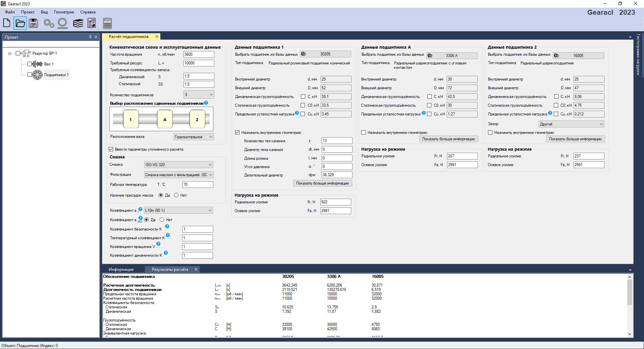Choose bearing 16005 from database
This screenshot has height=349, width=644.
tap(578, 56)
